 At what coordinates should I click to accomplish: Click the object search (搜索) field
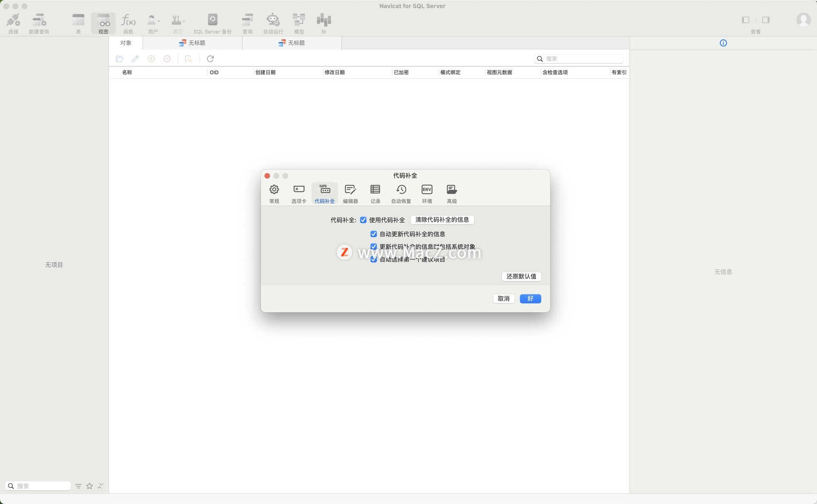(579, 59)
